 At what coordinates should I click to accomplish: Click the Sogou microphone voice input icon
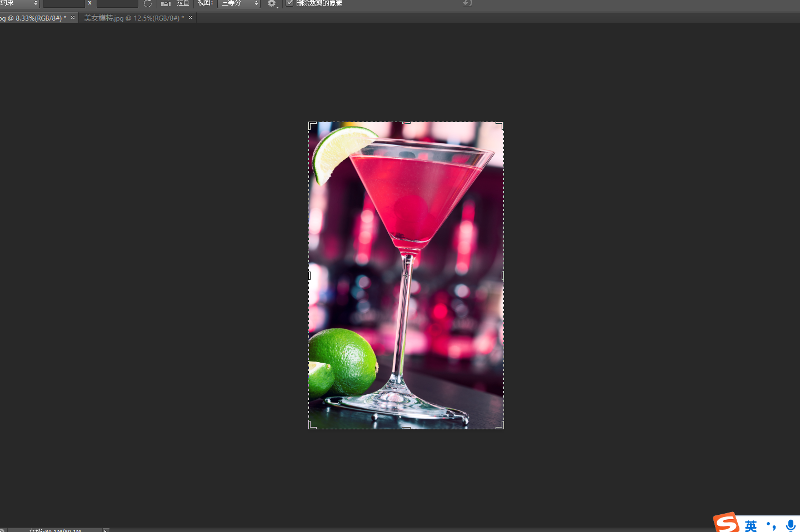(791, 525)
